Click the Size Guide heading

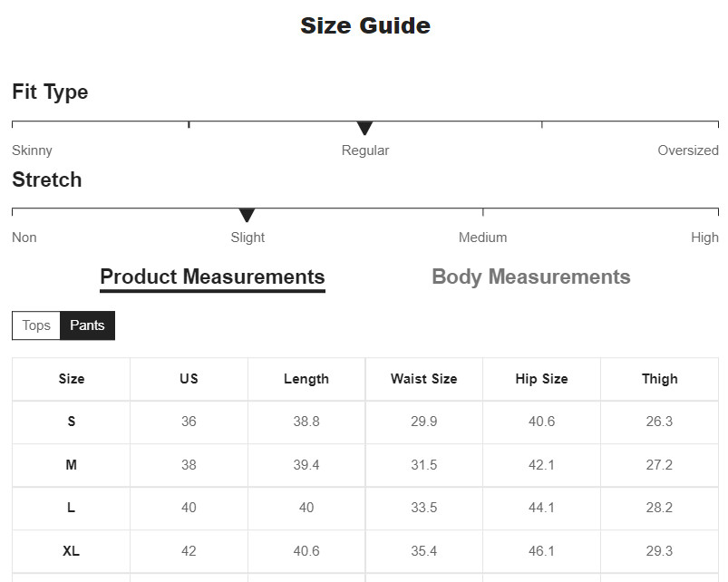click(x=364, y=26)
